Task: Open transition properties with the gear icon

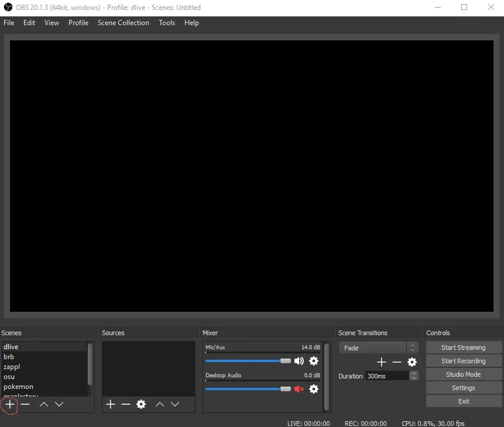Action: click(x=412, y=362)
